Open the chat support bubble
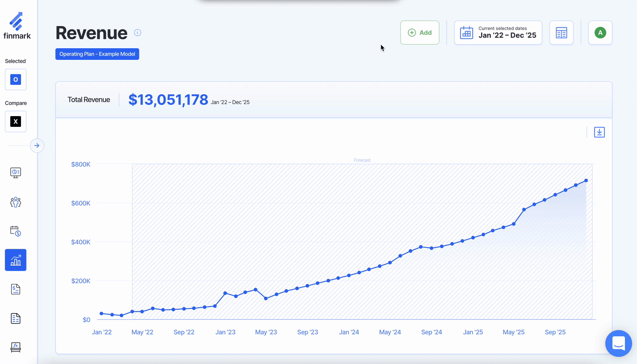 618,343
